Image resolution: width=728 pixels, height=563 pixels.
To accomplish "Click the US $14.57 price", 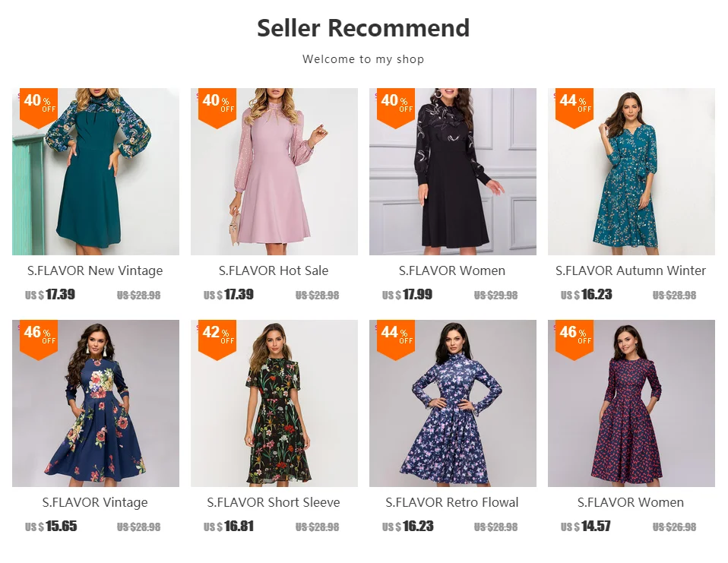I will 585,527.
